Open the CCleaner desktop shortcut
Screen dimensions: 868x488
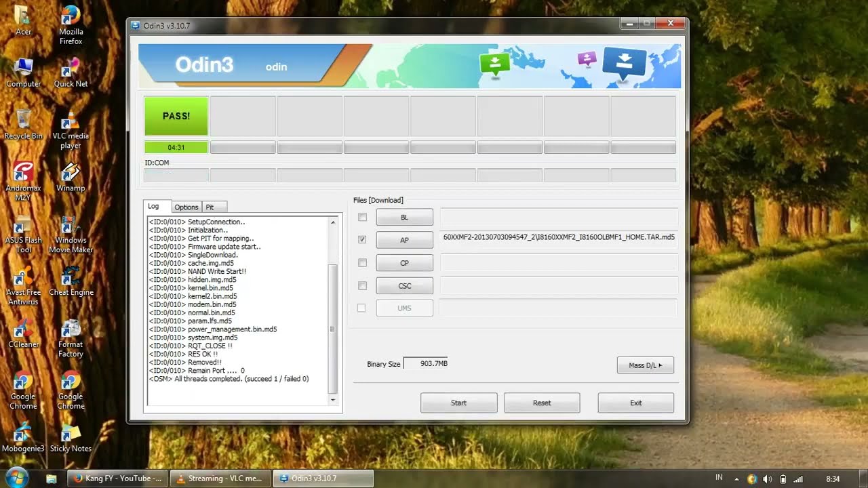[x=23, y=333]
